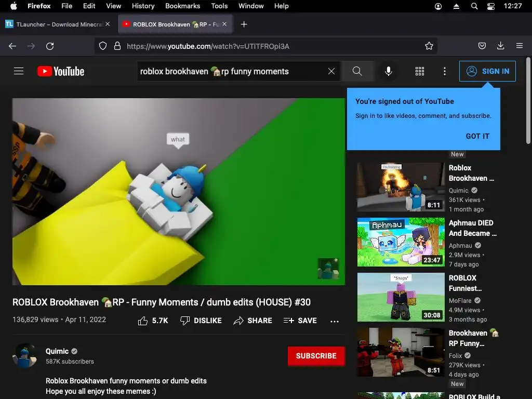532x399 pixels.
Task: Open the Firefox application menu
Action: pos(39,6)
